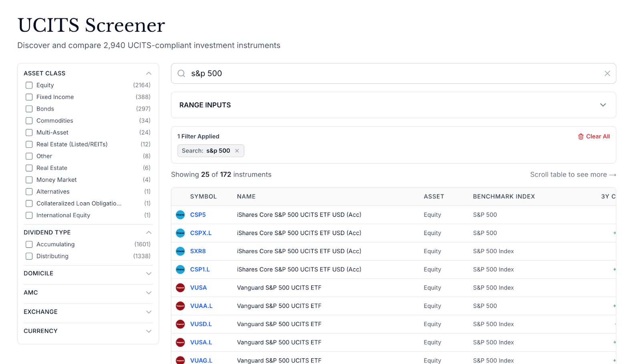The image size is (641, 364).
Task: Tick the Bonds checkbox
Action: coord(29,109)
